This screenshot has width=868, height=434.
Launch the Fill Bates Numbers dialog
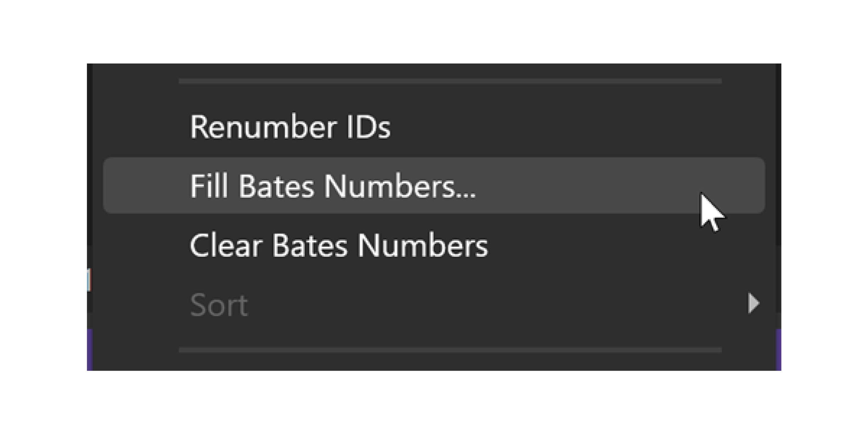pos(332,186)
